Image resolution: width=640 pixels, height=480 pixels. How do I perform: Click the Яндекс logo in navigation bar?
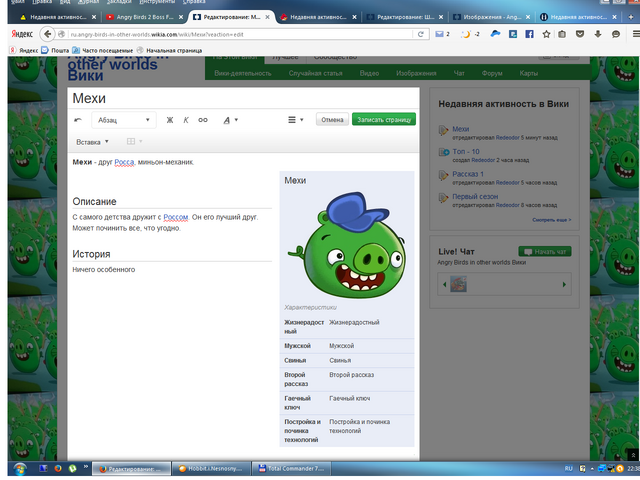[x=22, y=34]
